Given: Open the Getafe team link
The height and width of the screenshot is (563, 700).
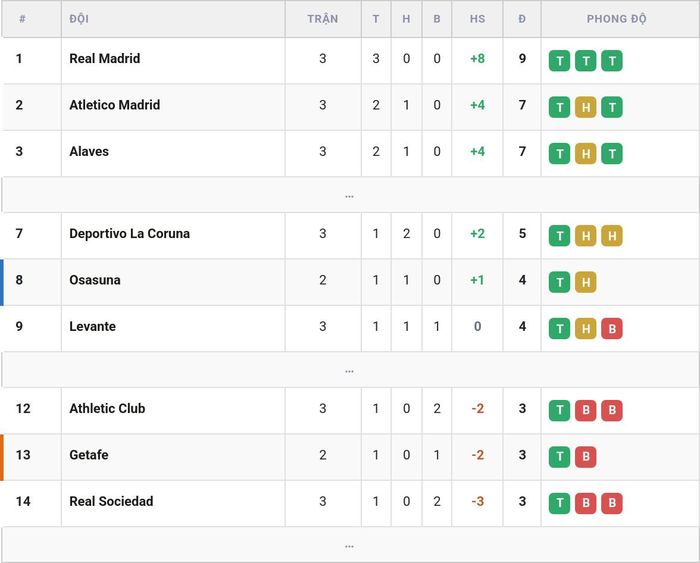Looking at the screenshot, I should [89, 455].
